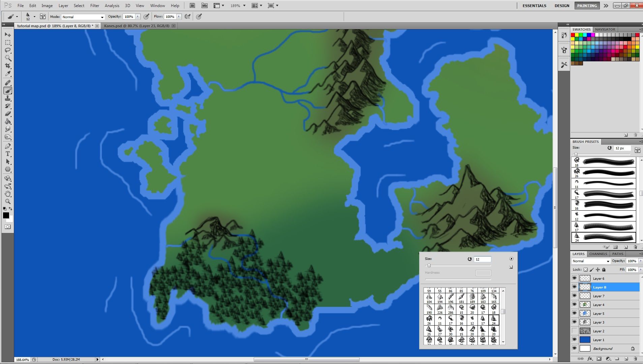
Task: Add a layer style with the fx button
Action: [589, 358]
